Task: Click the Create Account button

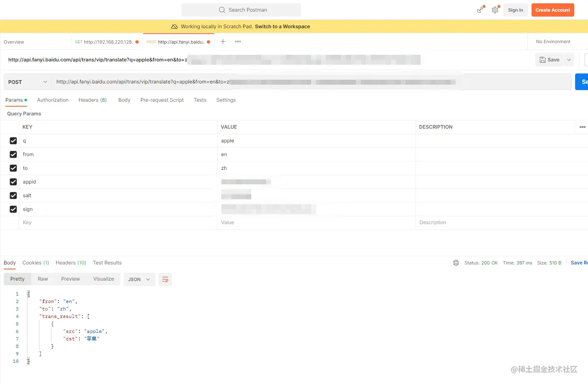Action: pos(553,10)
